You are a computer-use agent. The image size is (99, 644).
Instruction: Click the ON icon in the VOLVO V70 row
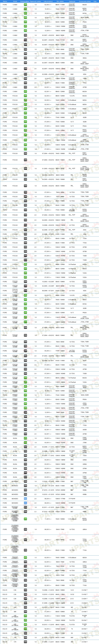pos(25,642)
